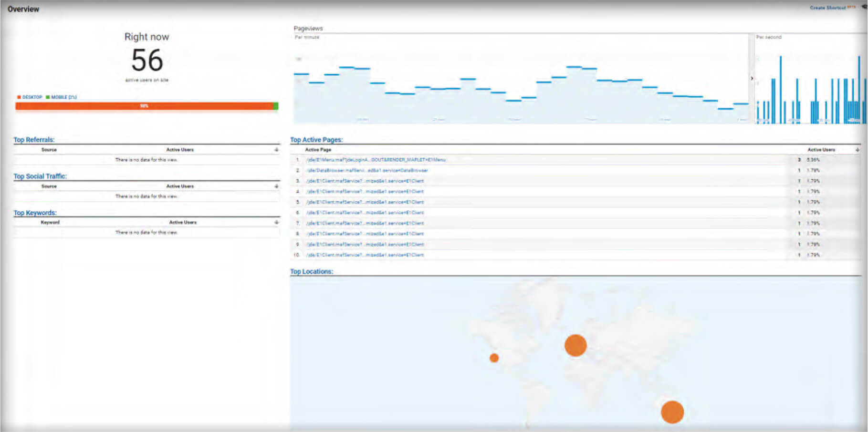This screenshot has width=868, height=432.
Task: Open the Top Social Traffic report
Action: click(x=40, y=176)
